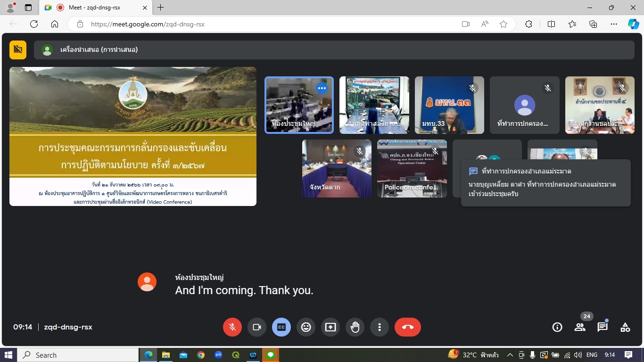The width and height of the screenshot is (644, 362).
Task: Open volume control in system tray
Action: click(x=578, y=355)
